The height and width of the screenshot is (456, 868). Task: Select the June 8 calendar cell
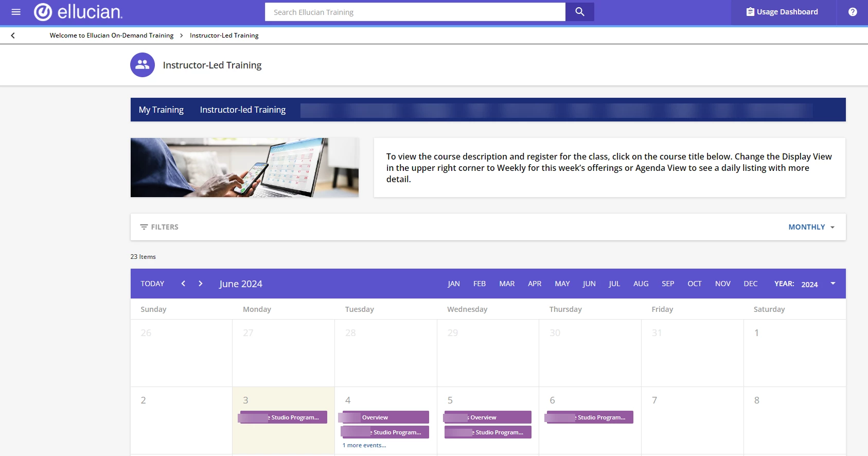795,420
